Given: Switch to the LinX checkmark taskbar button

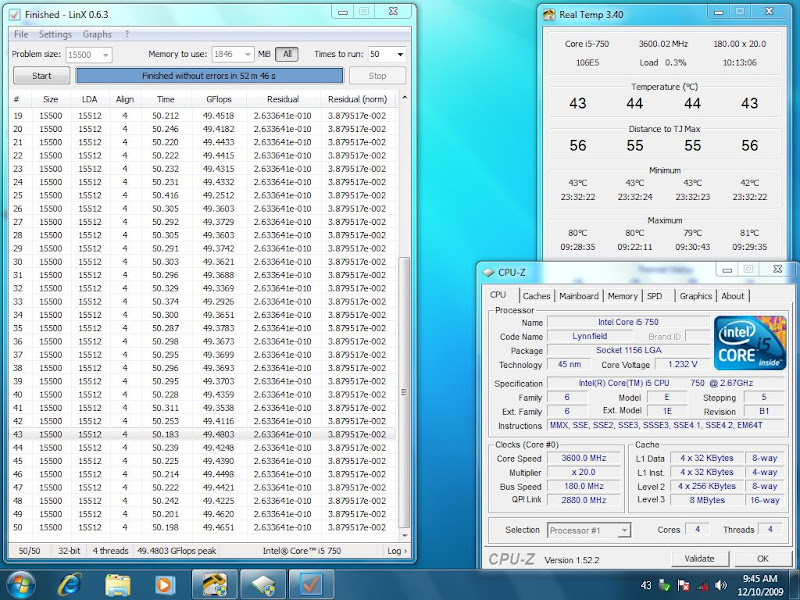Looking at the screenshot, I should point(311,583).
